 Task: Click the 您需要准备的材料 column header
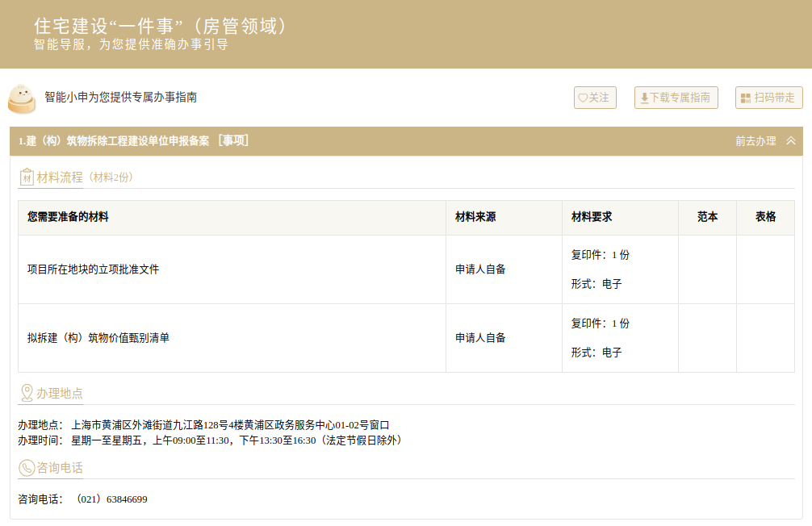[x=68, y=217]
